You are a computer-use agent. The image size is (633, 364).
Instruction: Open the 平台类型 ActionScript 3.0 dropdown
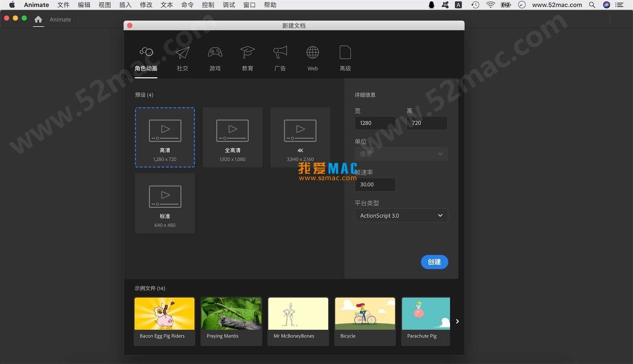[x=401, y=215]
